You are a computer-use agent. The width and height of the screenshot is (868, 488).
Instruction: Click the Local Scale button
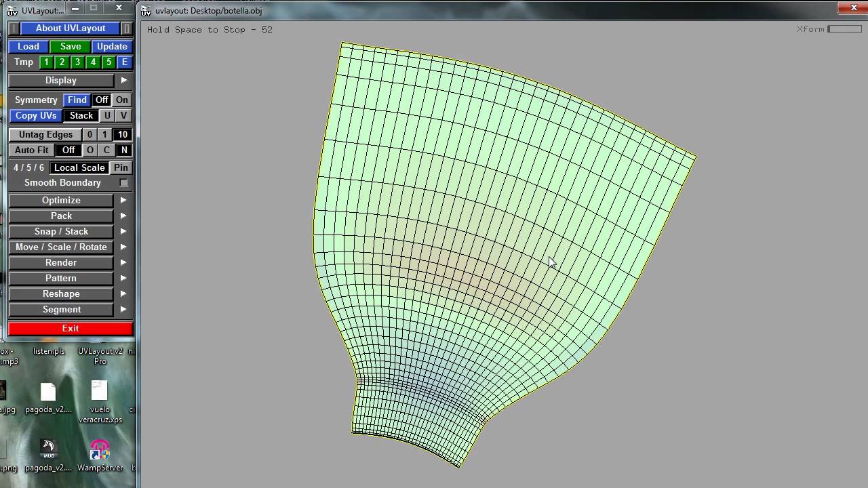79,167
